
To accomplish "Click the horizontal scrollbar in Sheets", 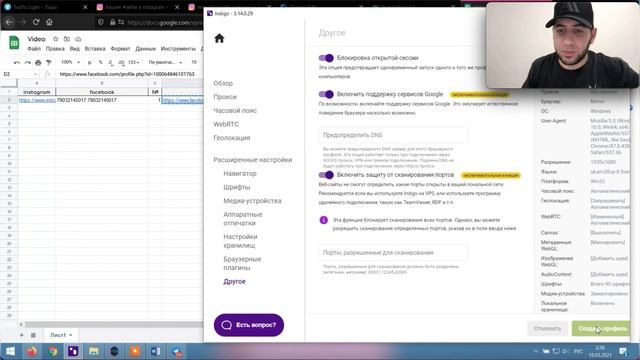I will click(x=113, y=324).
